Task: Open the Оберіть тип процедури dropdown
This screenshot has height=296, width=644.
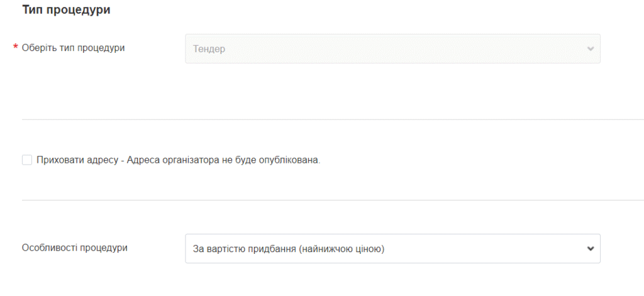Action: [392, 48]
